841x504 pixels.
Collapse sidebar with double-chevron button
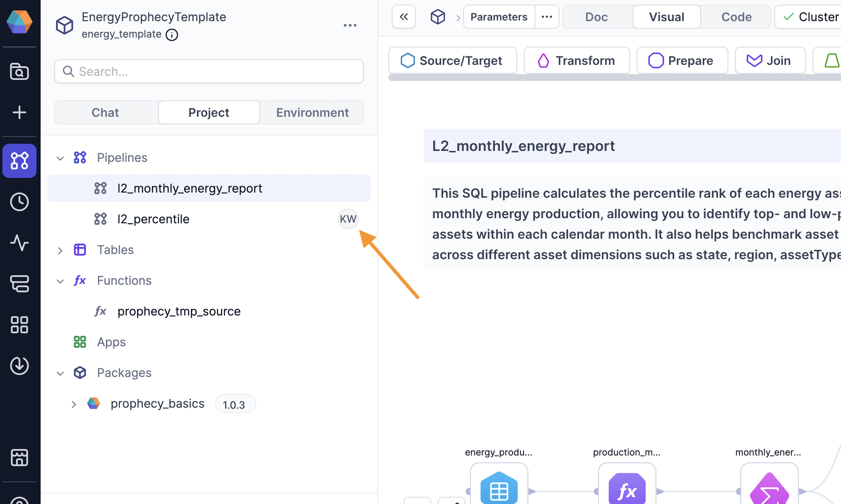(404, 17)
